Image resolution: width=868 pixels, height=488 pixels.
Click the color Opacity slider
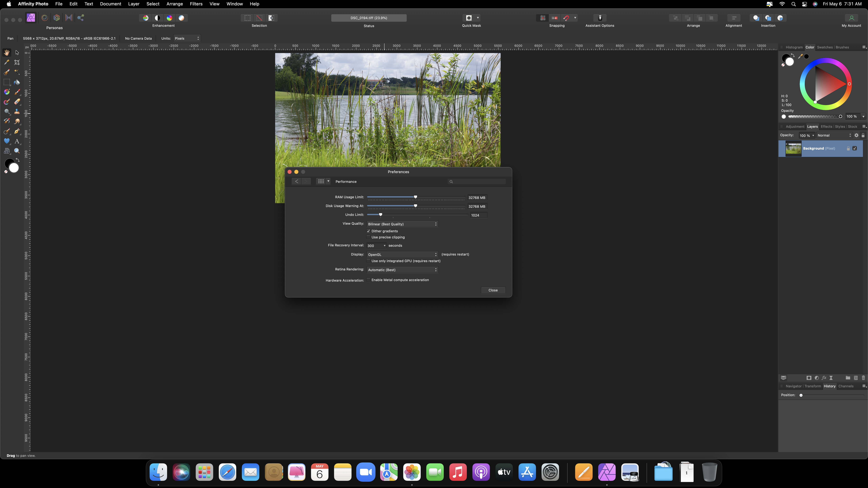click(x=815, y=117)
